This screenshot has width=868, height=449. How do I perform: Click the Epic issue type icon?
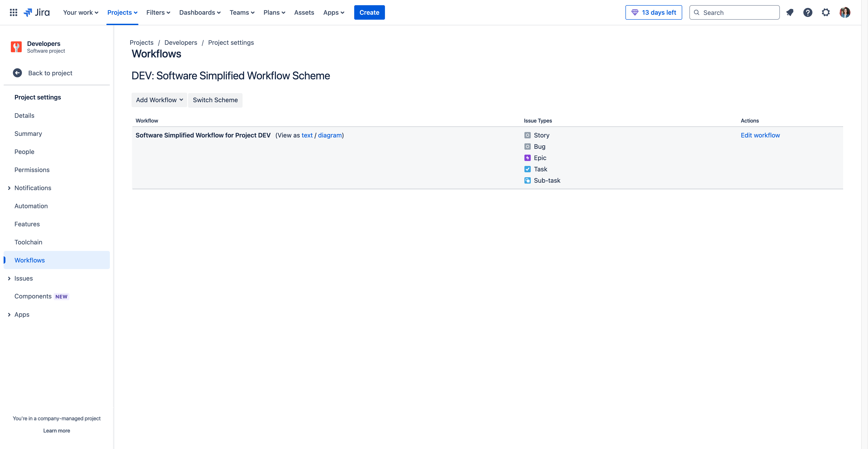pyautogui.click(x=527, y=158)
